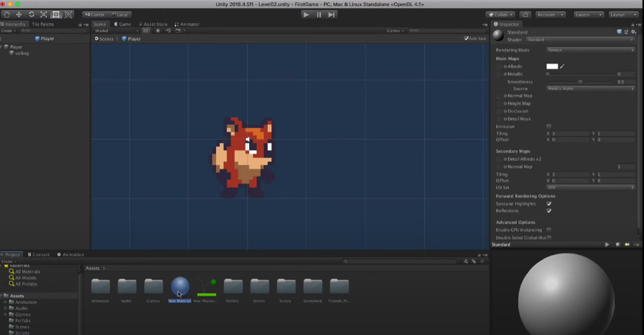Open the Animation tab
Image resolution: width=644 pixels, height=335 pixels.
coord(71,254)
